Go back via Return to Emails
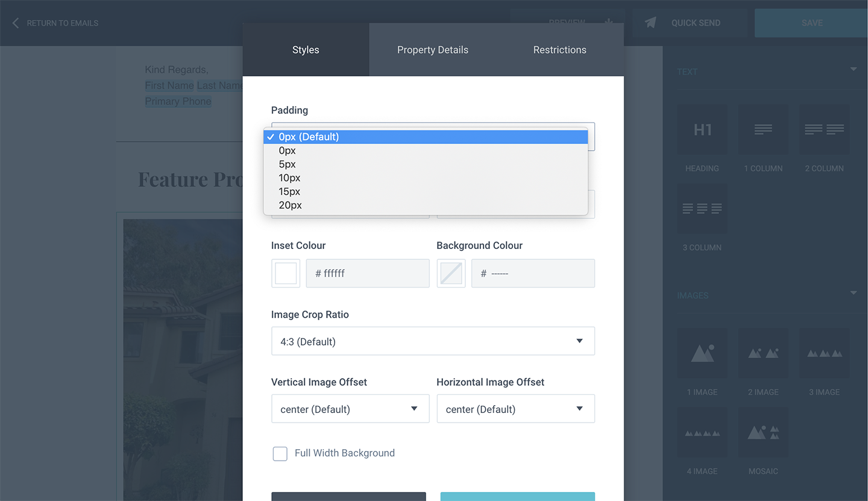The image size is (868, 501). click(55, 23)
